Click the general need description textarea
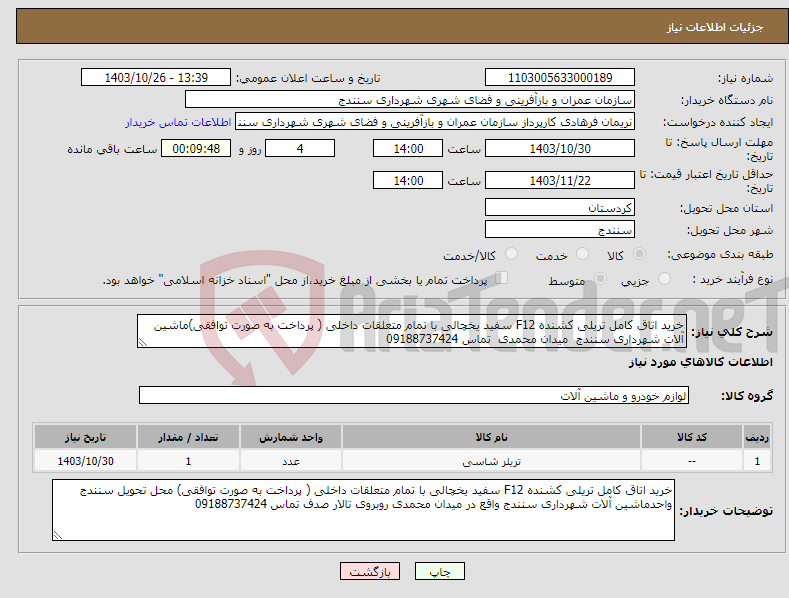789x598 pixels. [412, 331]
